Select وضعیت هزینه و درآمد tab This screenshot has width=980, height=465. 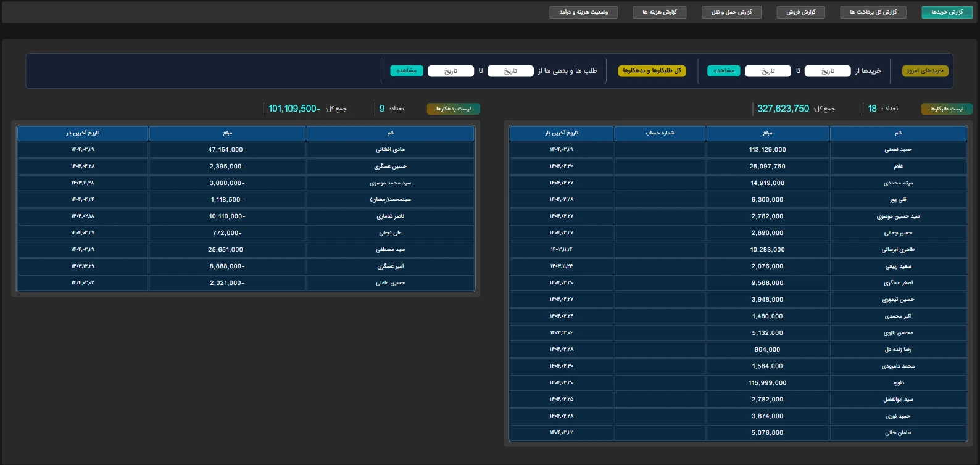point(583,12)
